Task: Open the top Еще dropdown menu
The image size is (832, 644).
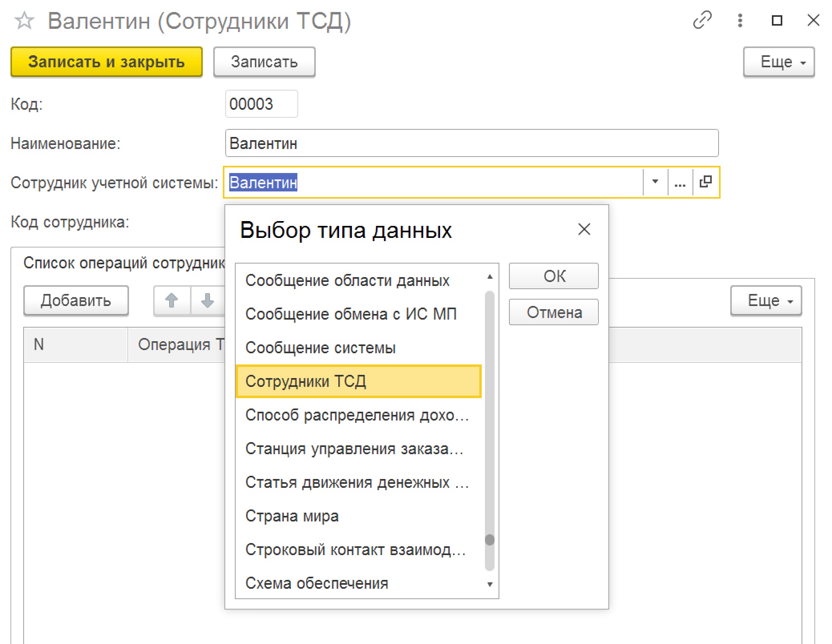Action: click(779, 62)
